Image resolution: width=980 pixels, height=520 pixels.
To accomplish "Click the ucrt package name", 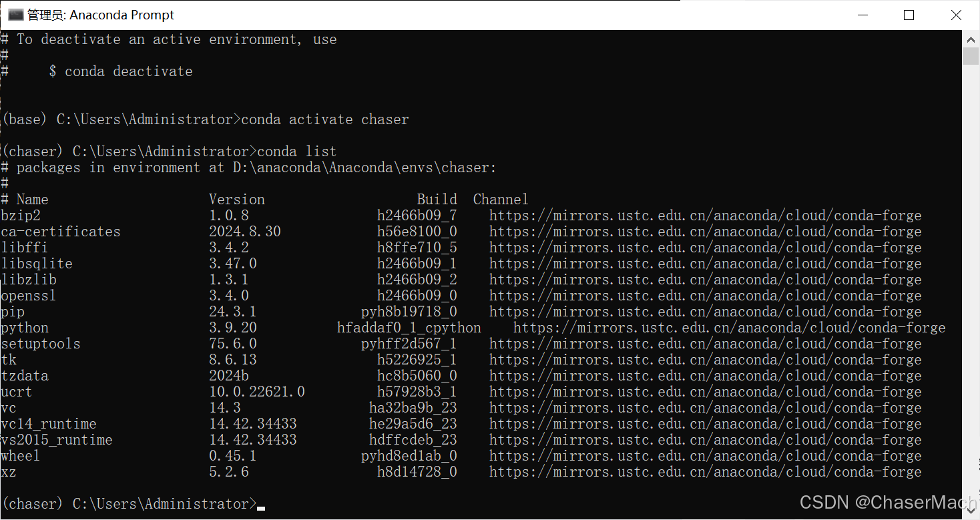I will point(17,392).
